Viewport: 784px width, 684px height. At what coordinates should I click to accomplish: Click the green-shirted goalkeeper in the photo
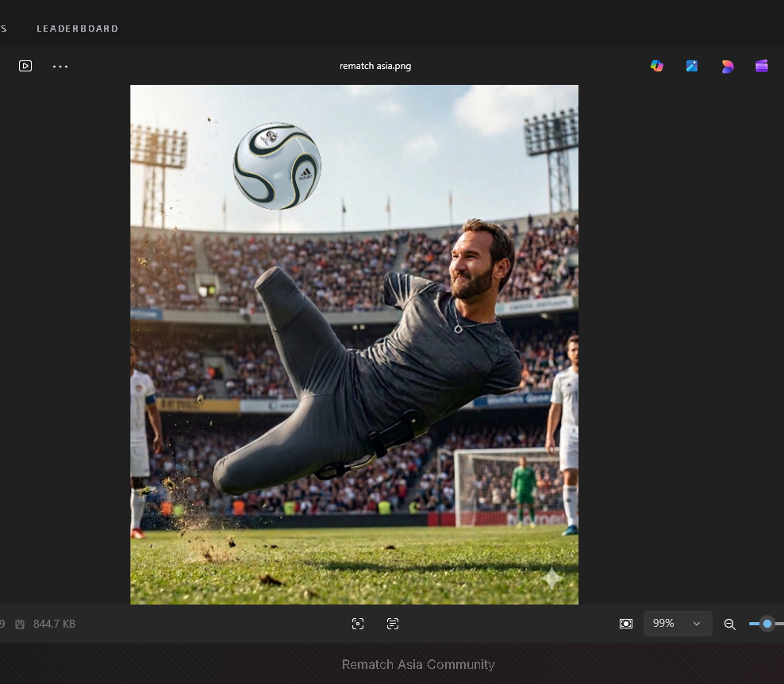pos(523,488)
